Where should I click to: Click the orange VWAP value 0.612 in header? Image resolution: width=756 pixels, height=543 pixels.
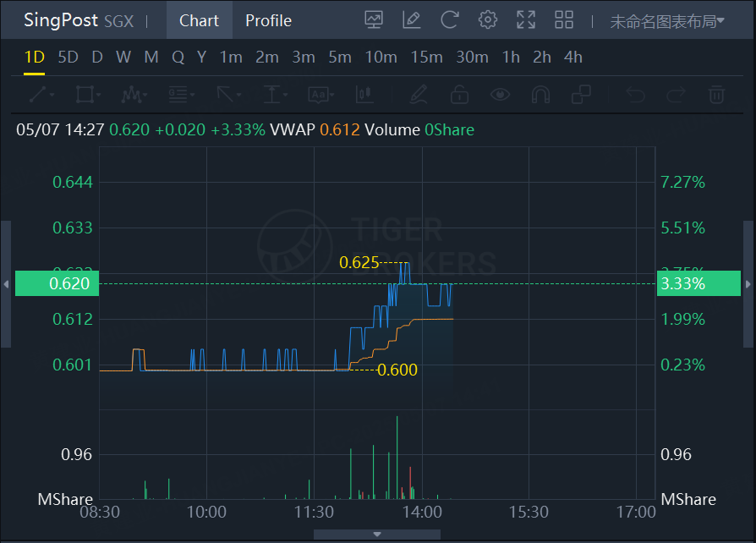(340, 130)
